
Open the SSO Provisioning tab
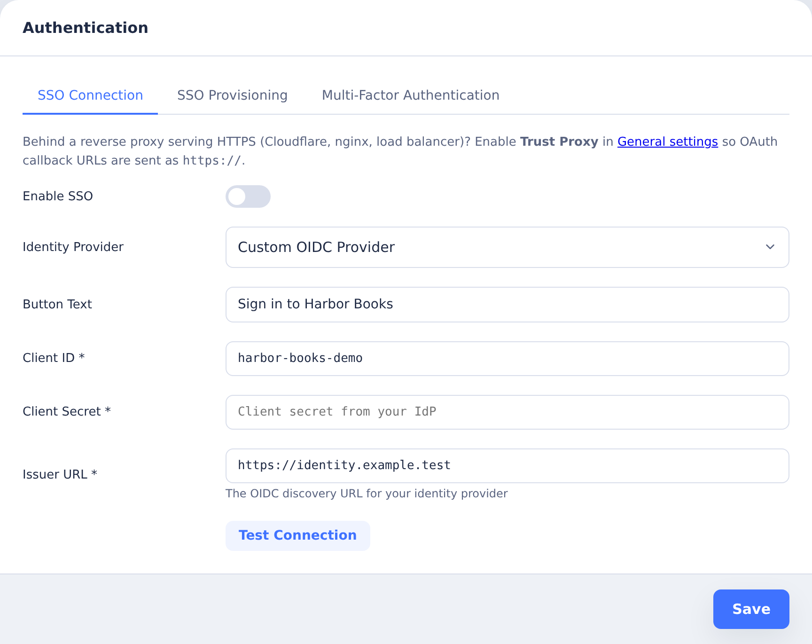pos(232,95)
